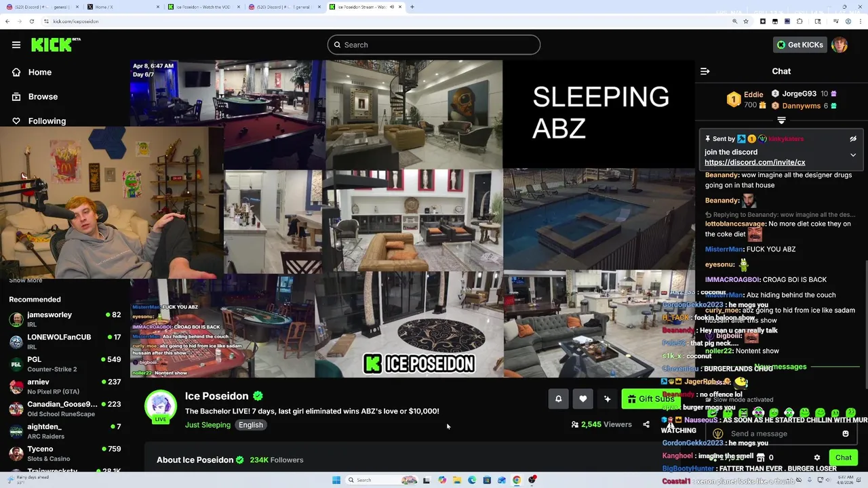The image size is (868, 488).
Task: Open the discord invite link in pinned message
Action: [755, 163]
